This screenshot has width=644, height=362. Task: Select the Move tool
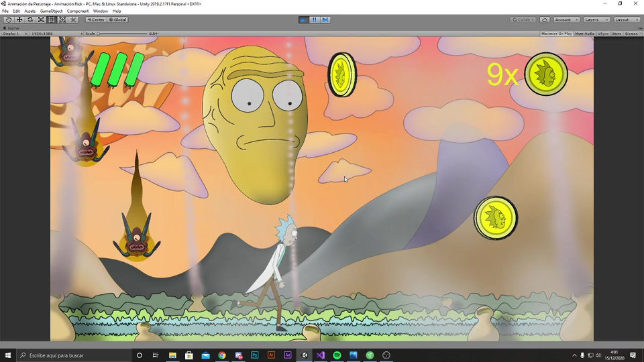pyautogui.click(x=19, y=19)
